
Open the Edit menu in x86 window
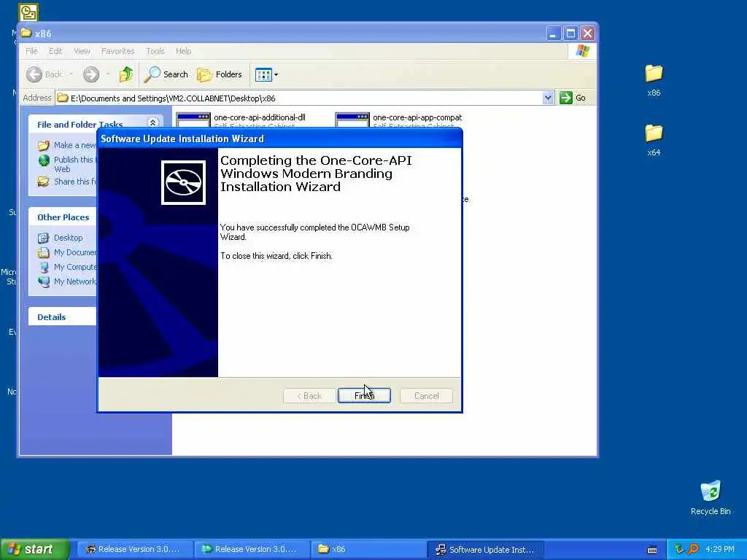[55, 51]
